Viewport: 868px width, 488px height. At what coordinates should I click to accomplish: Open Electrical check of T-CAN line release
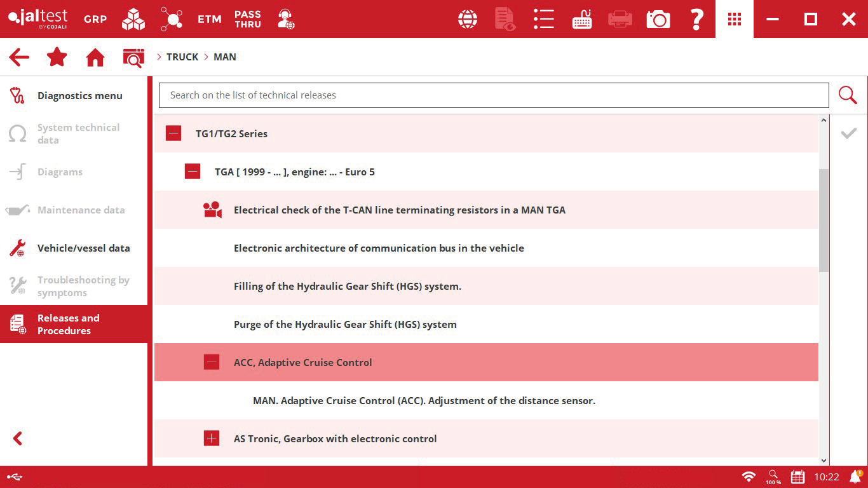[x=486, y=210]
